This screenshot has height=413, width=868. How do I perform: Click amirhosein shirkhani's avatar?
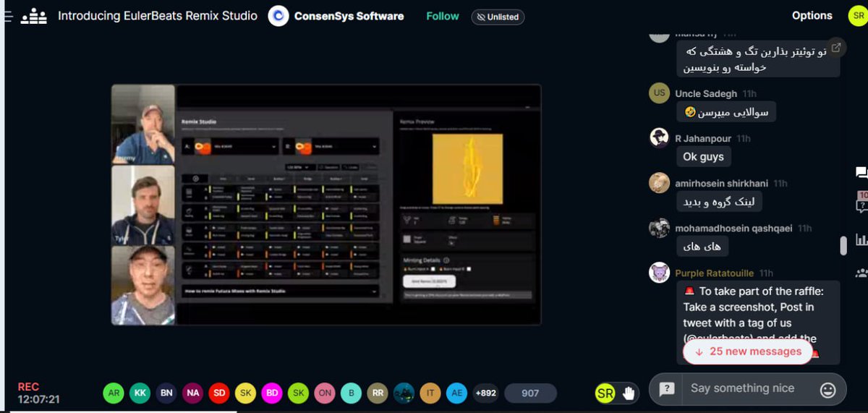tap(659, 183)
